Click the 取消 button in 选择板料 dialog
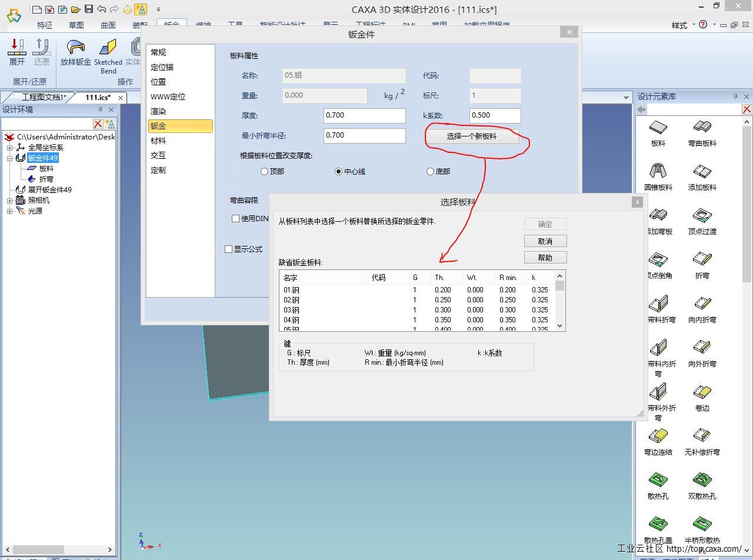This screenshot has height=560, width=753. tap(545, 241)
